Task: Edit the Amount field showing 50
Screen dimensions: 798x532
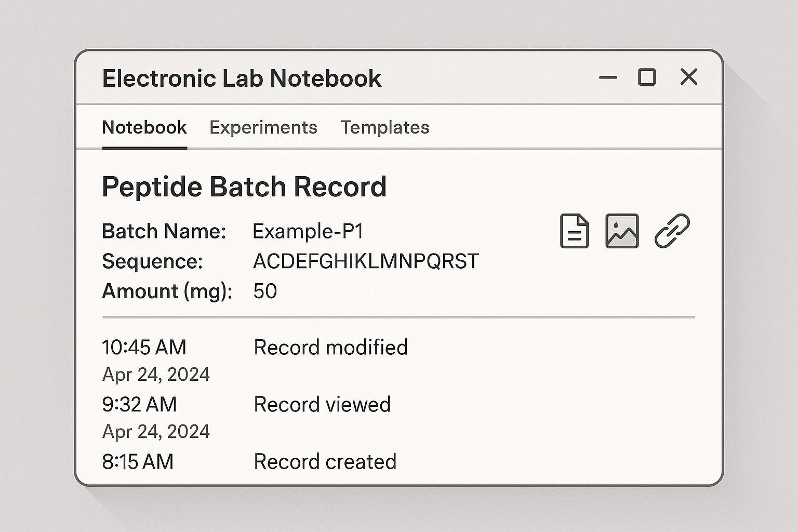Action: [x=265, y=291]
